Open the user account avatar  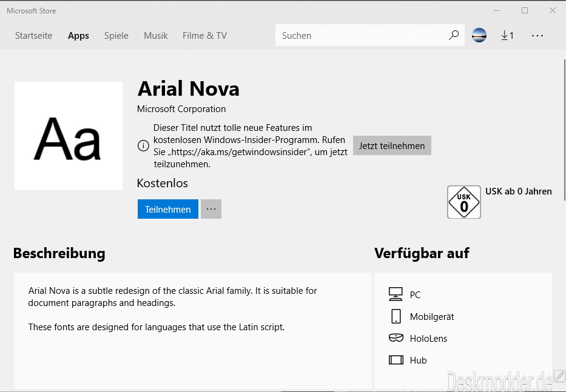click(x=479, y=35)
